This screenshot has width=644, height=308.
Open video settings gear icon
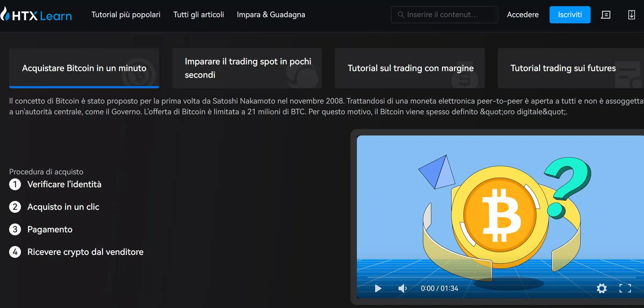[602, 288]
